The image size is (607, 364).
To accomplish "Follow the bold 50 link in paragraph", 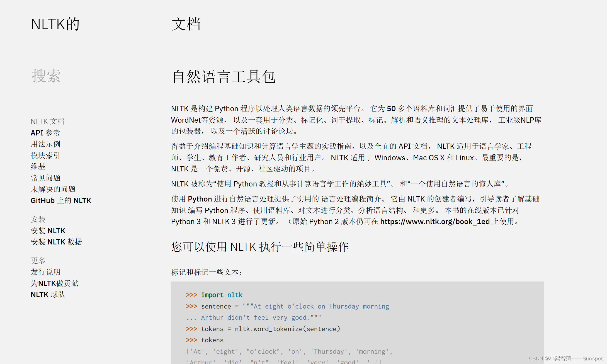I will click(391, 109).
